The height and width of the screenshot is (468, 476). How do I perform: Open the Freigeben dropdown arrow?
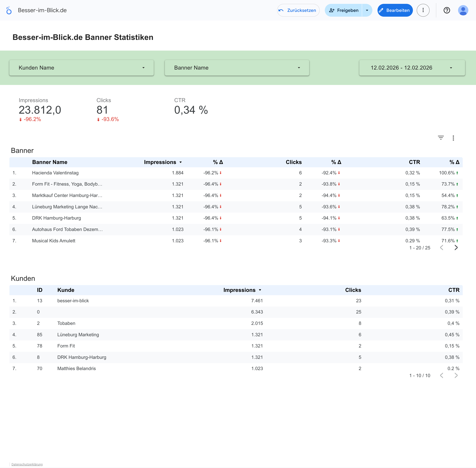point(367,10)
